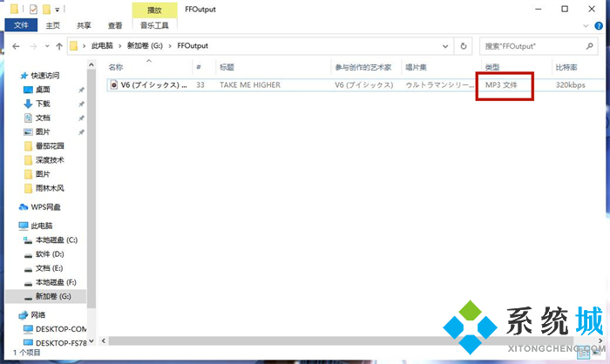Click the TAKE ME HIGHER title cell
This screenshot has width=610, height=364.
[x=250, y=84]
